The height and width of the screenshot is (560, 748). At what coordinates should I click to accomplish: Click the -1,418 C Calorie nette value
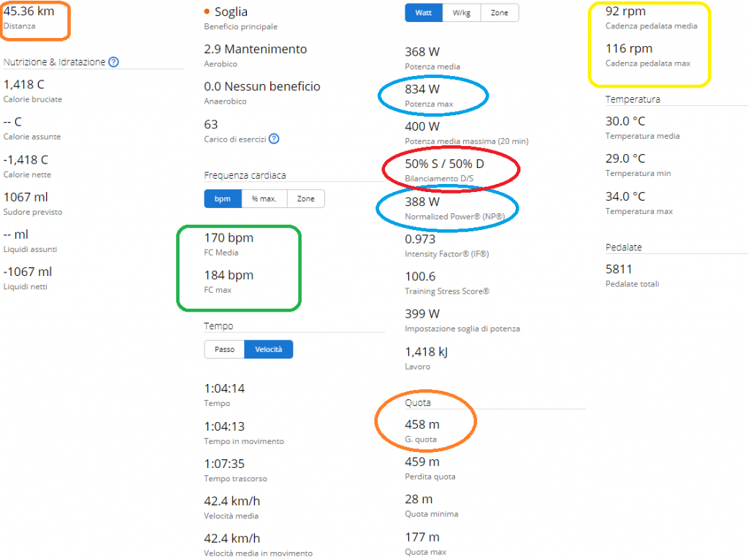[x=26, y=160]
